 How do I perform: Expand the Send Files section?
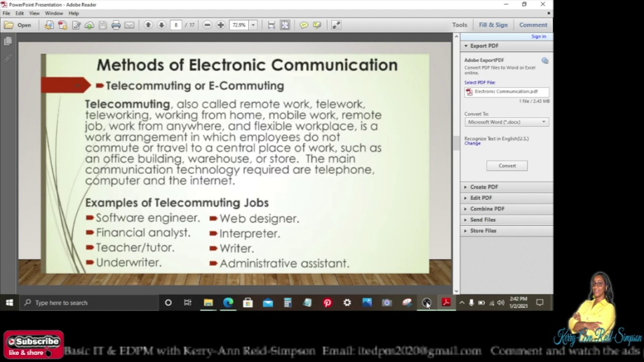[x=506, y=220]
